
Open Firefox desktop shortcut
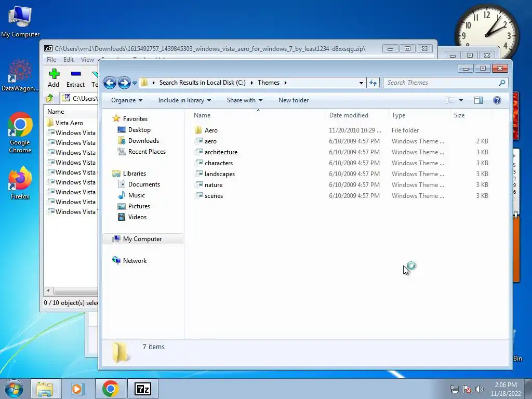point(20,183)
